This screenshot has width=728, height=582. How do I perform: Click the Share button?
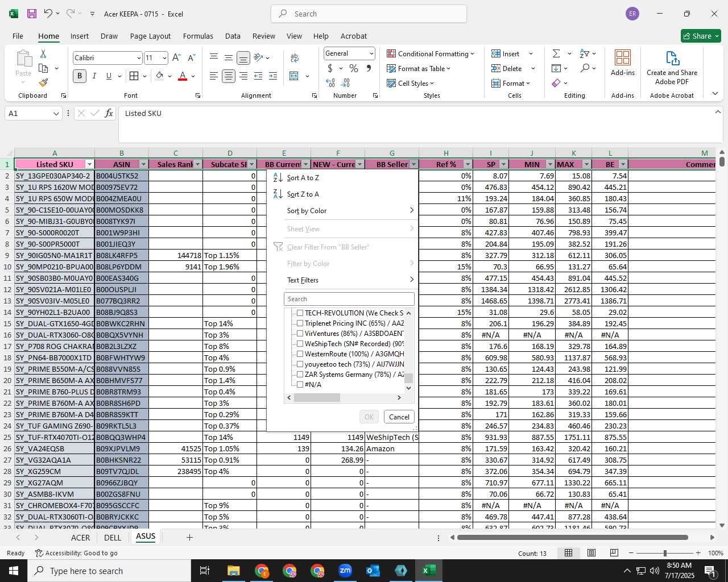pyautogui.click(x=701, y=36)
